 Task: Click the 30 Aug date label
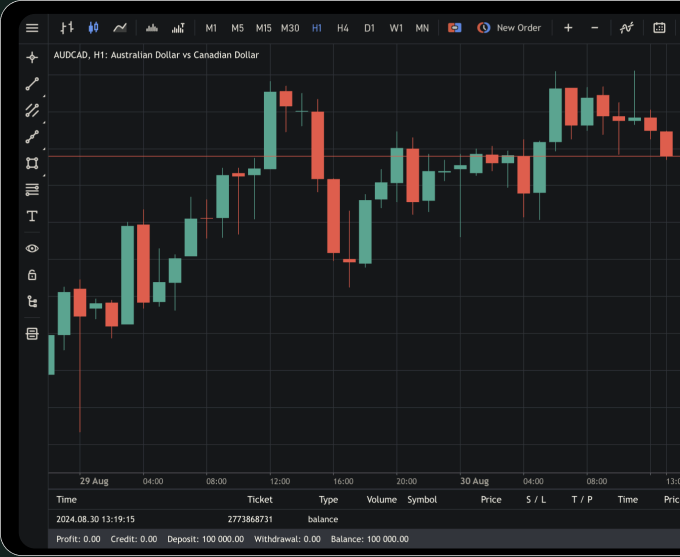[x=474, y=481]
